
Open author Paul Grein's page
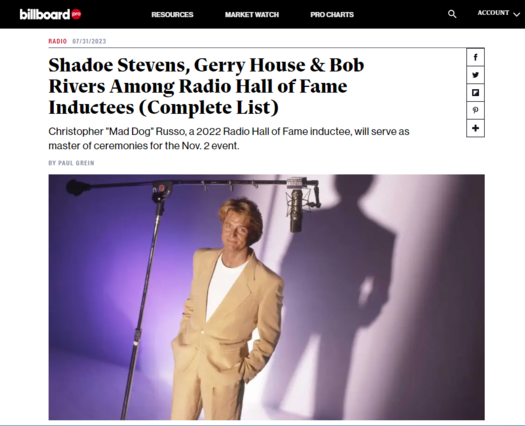[71, 163]
